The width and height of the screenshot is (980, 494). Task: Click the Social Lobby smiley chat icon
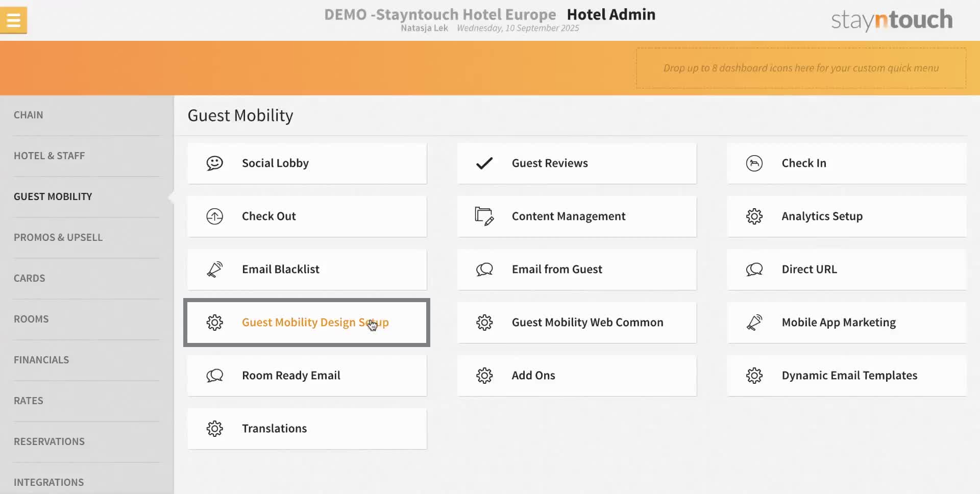coord(214,163)
